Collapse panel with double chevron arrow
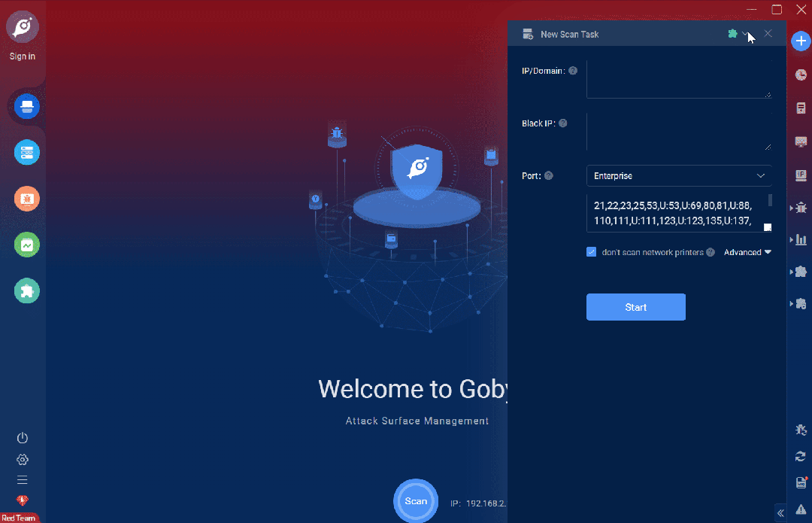Screen dimensions: 812x523 (x=780, y=513)
